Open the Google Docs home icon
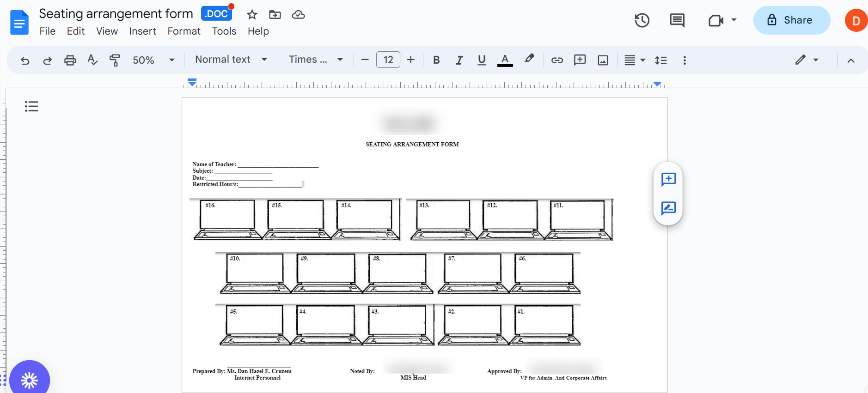This screenshot has width=868, height=393. click(x=19, y=23)
